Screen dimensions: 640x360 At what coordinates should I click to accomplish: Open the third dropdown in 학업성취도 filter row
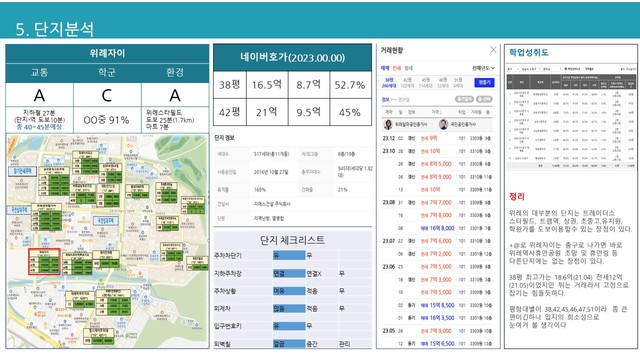coord(551,69)
